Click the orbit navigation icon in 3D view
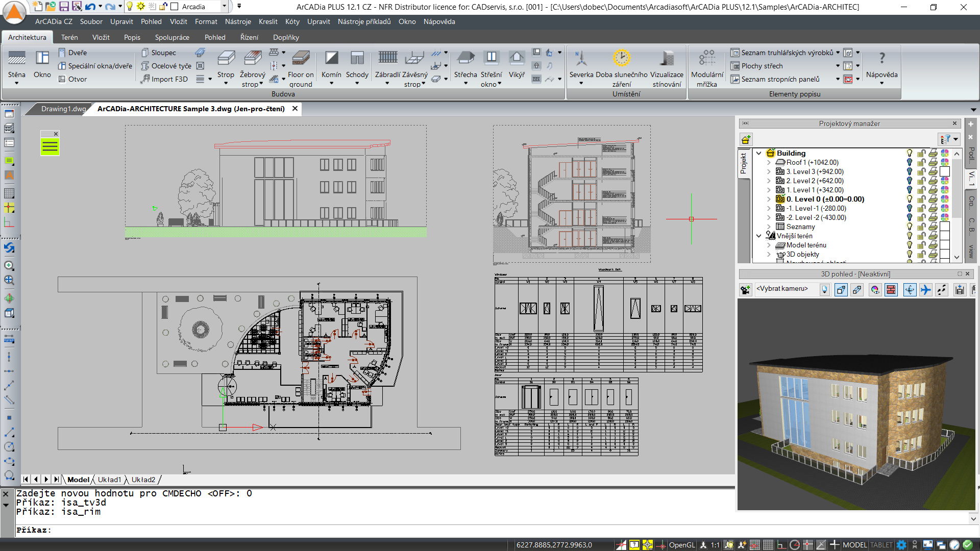 910,290
